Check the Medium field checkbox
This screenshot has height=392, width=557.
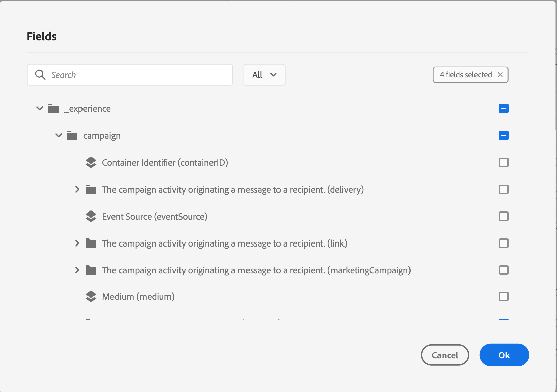[x=504, y=296]
